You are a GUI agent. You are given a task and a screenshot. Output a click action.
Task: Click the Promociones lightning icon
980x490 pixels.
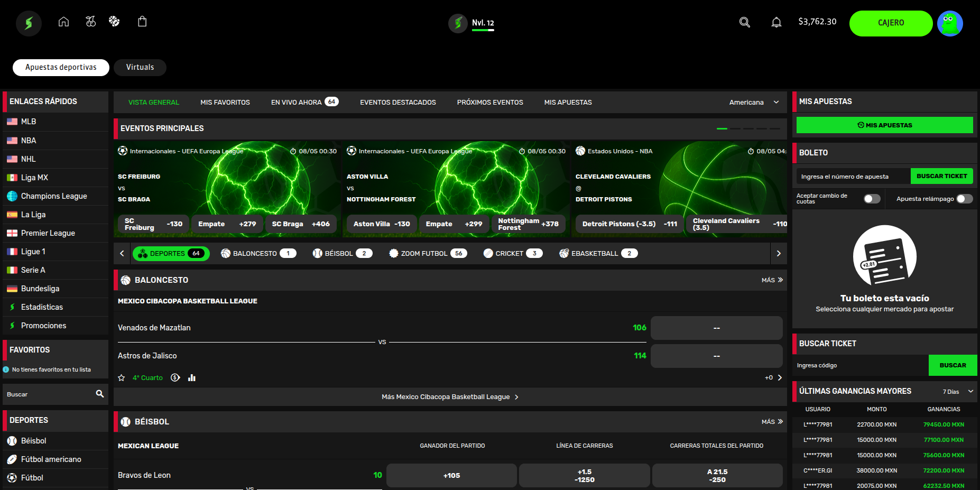coord(12,326)
